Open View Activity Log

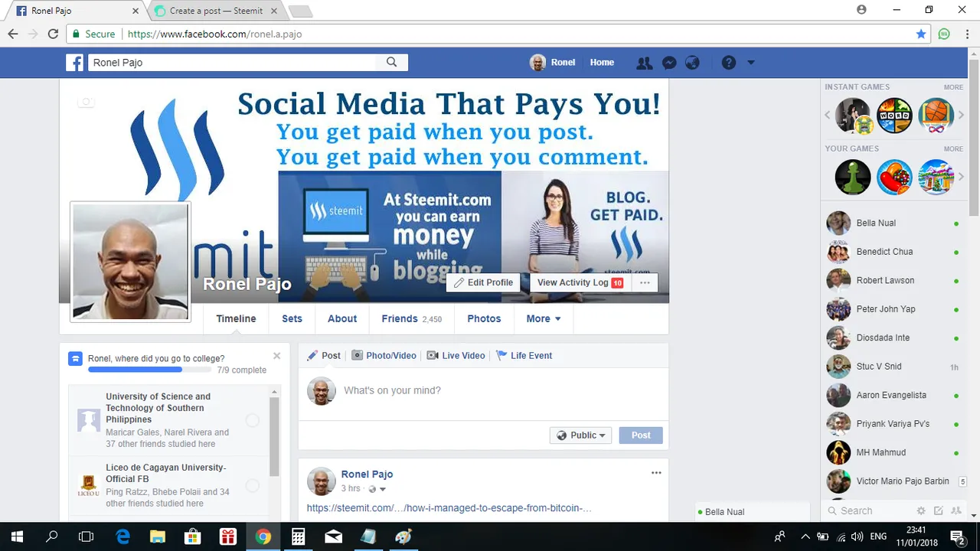[580, 282]
